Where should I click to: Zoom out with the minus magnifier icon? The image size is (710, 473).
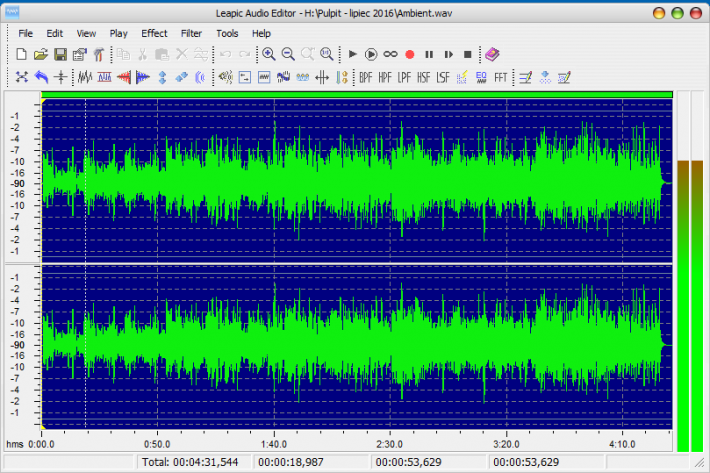click(x=288, y=55)
